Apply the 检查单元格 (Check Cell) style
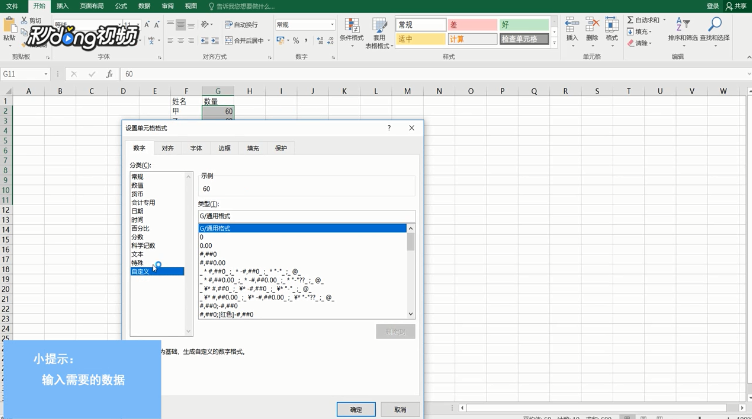 (x=524, y=39)
